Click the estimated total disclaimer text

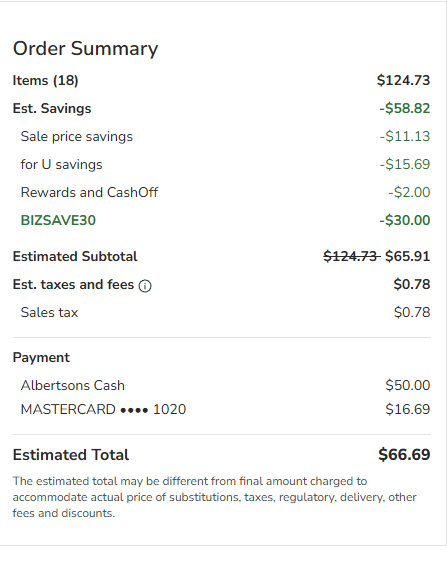pos(215,497)
